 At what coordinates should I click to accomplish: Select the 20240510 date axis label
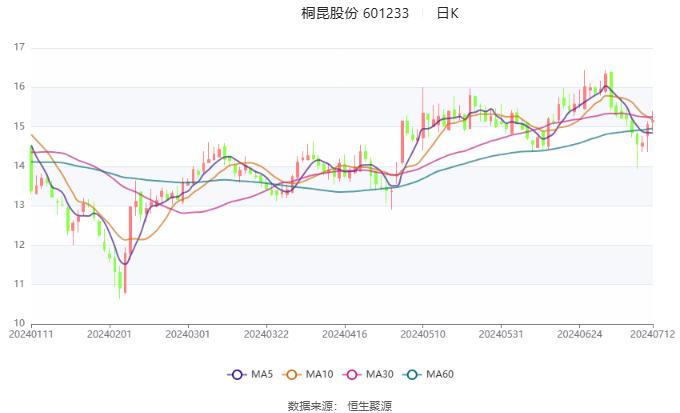421,335
